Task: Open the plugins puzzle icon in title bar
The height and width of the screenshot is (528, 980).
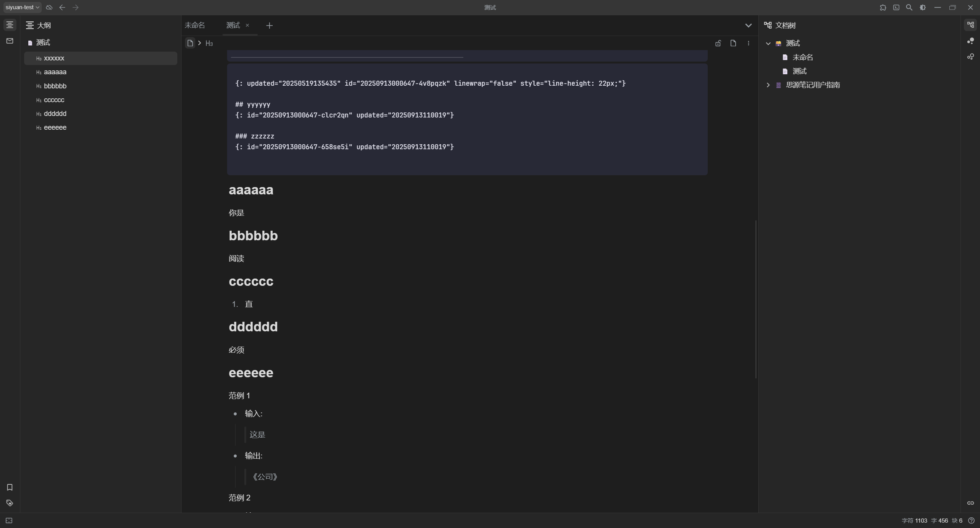Action: coord(883,7)
